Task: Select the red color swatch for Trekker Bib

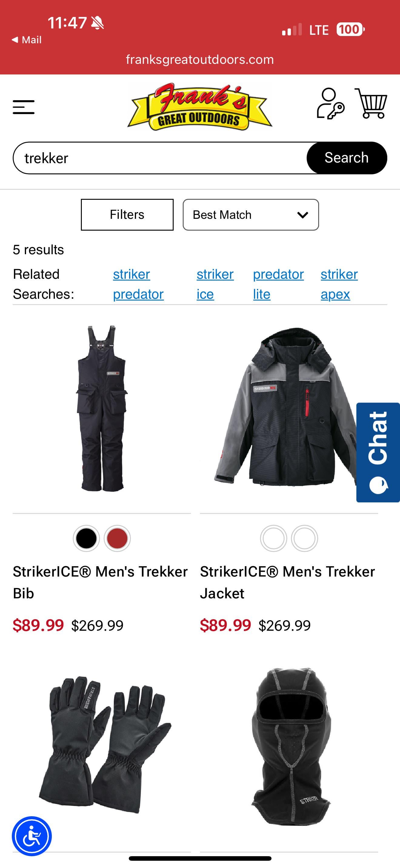Action: point(117,538)
